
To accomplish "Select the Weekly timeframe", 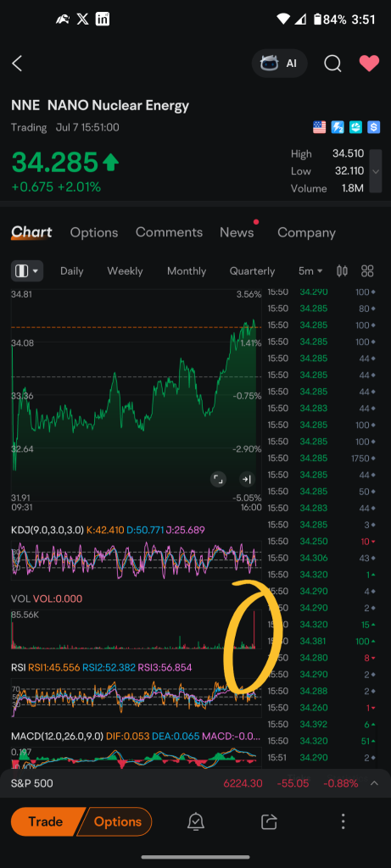I will pos(126,271).
